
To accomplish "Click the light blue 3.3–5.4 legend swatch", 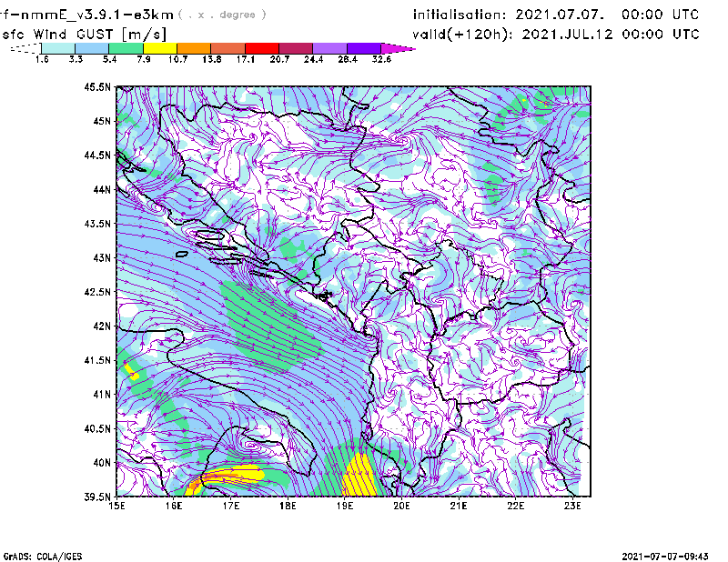I will pos(92,48).
